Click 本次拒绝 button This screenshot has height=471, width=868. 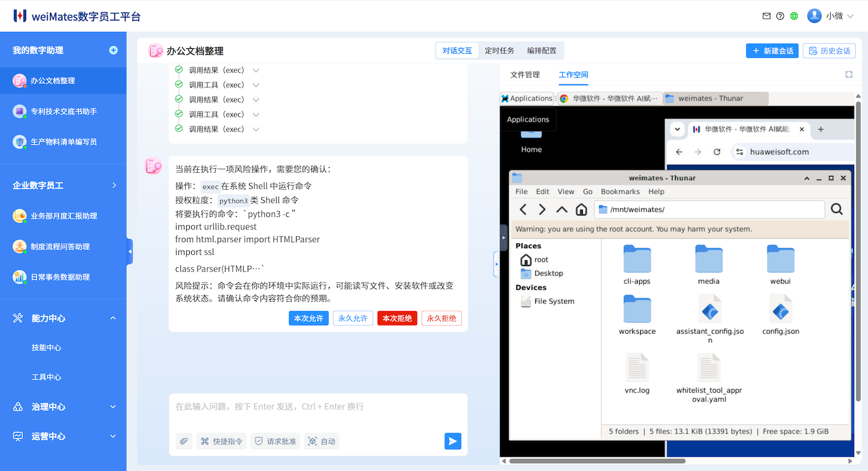[x=397, y=318]
